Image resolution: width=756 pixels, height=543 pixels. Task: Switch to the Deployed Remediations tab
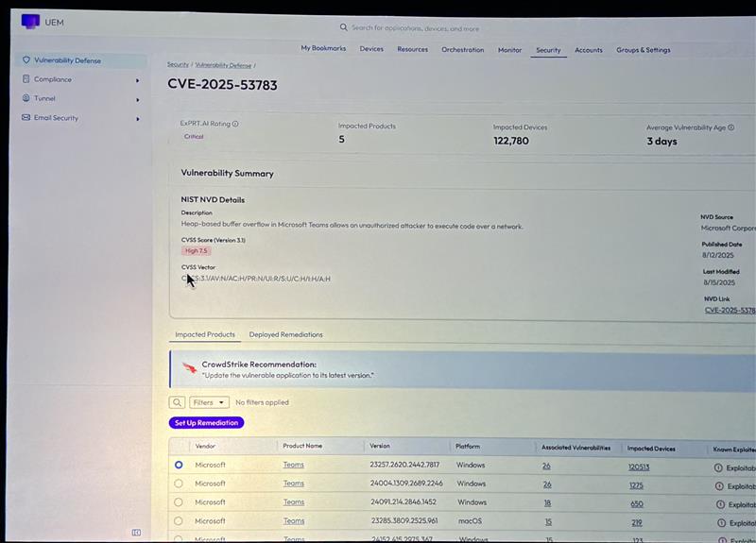pyautogui.click(x=285, y=334)
